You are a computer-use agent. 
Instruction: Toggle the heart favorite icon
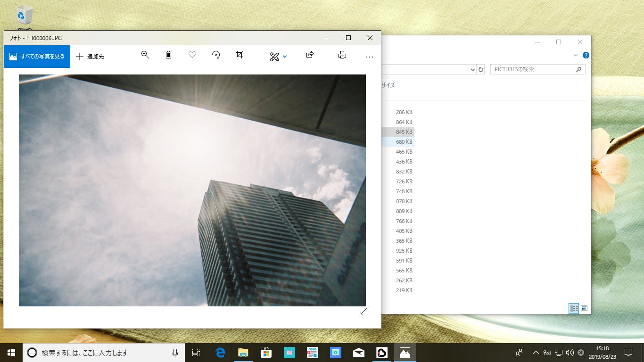[192, 55]
